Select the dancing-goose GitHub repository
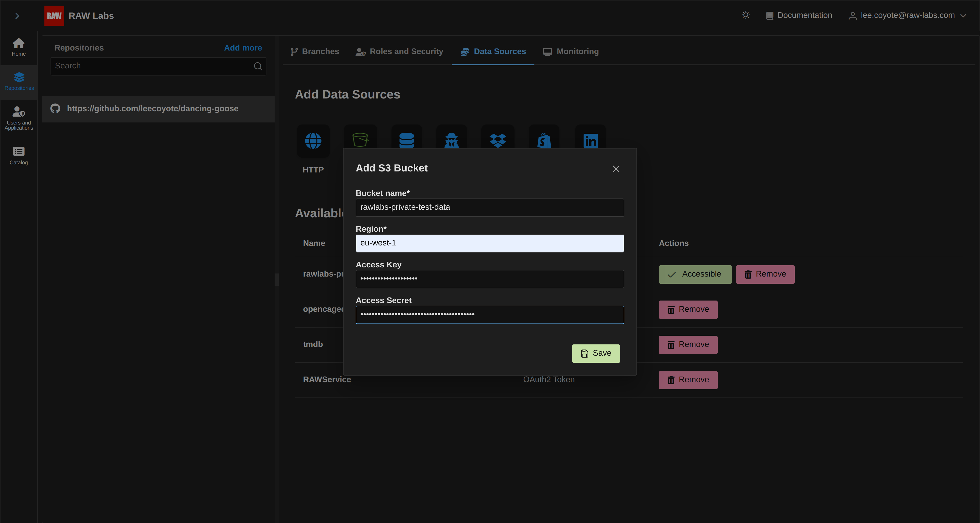Screen dimensions: 980x523 158,109
